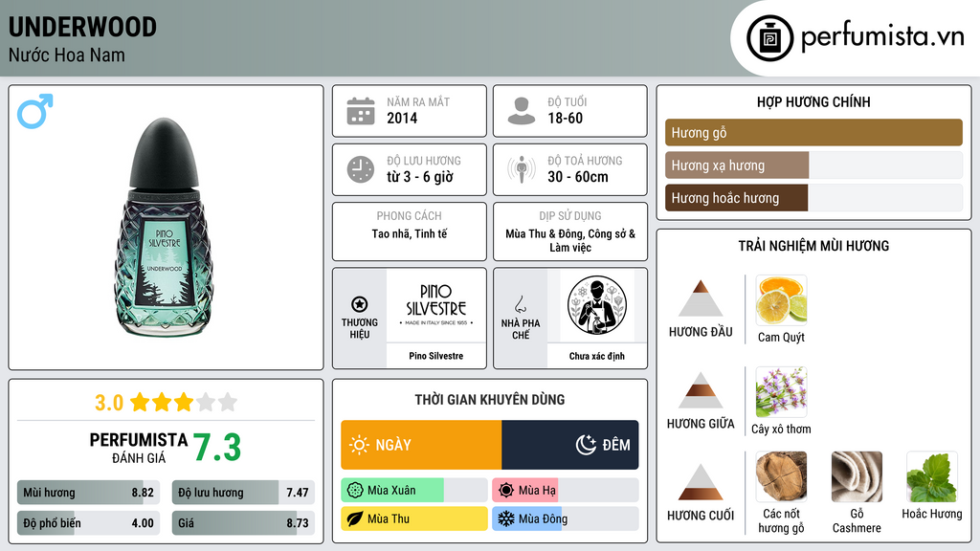Open the Underwood perfume bottle image

coord(165,228)
